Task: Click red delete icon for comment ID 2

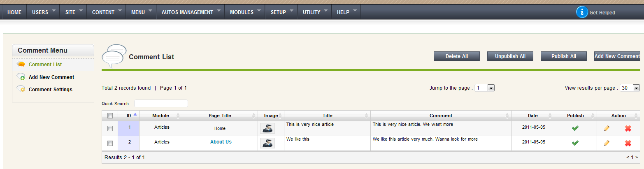Action: pos(628,143)
